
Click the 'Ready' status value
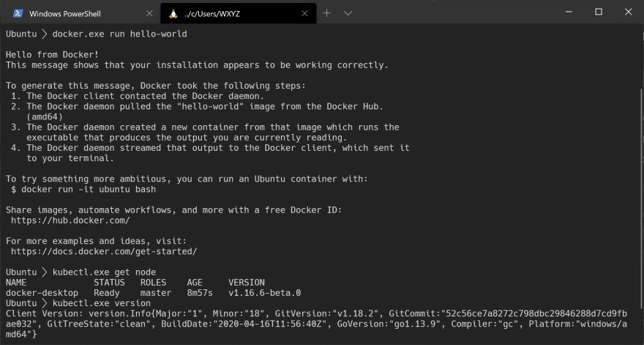pos(106,293)
